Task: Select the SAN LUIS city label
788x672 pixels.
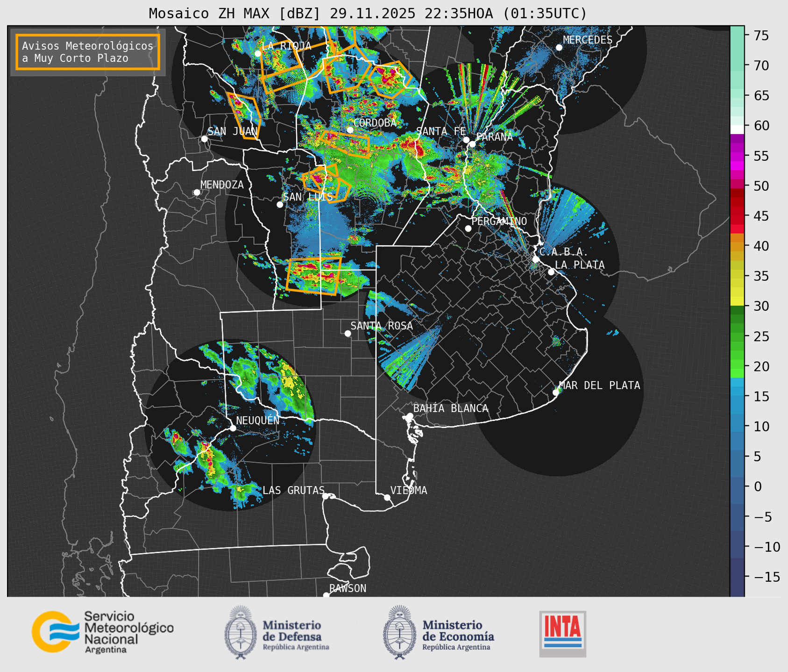Action: 308,197
